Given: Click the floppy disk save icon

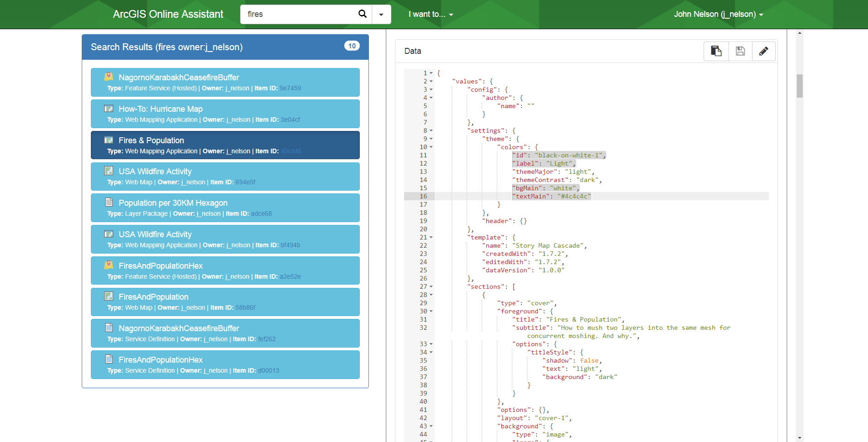Looking at the screenshot, I should pyautogui.click(x=740, y=51).
